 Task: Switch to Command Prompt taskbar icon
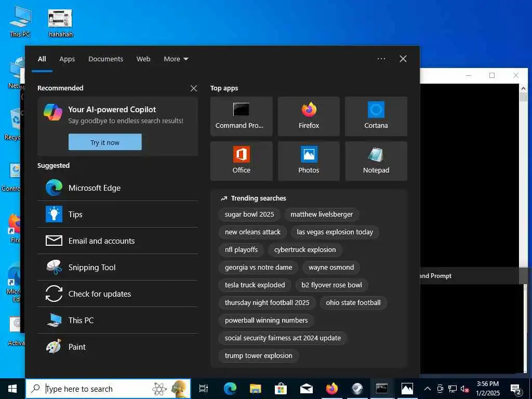(x=382, y=389)
